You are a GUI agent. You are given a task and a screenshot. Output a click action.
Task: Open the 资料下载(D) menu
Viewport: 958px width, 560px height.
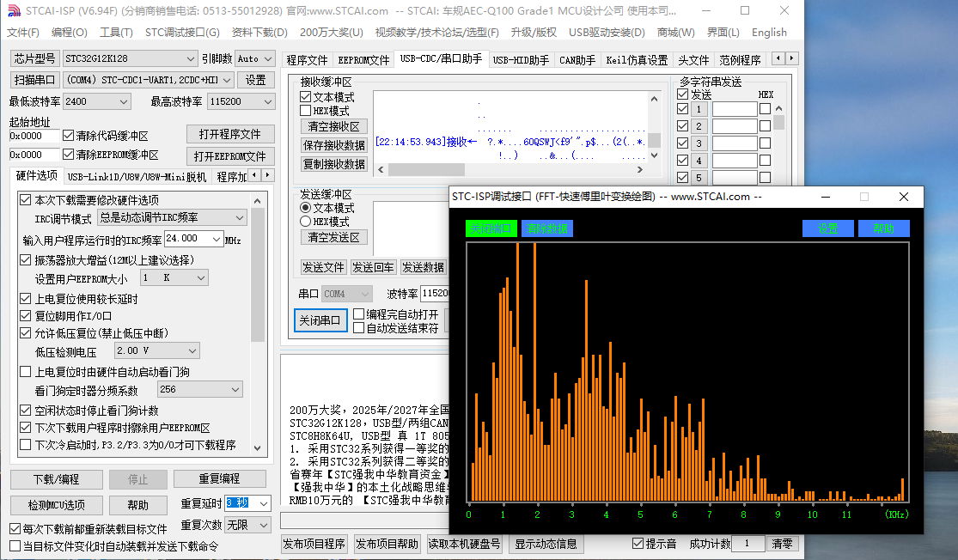click(x=259, y=33)
